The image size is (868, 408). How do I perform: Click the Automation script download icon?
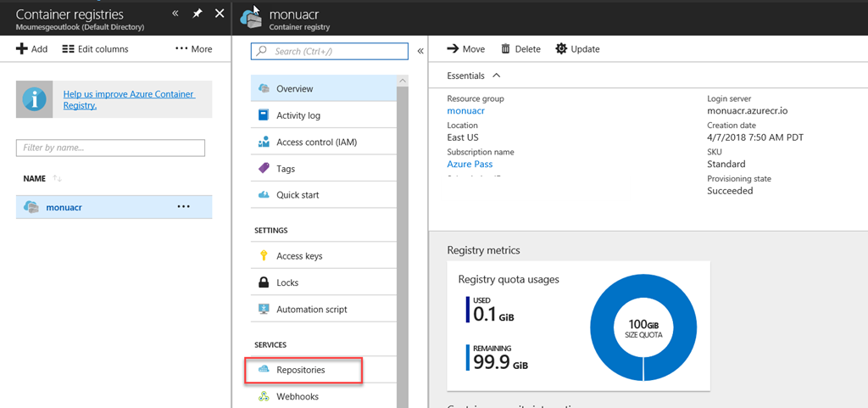click(264, 309)
